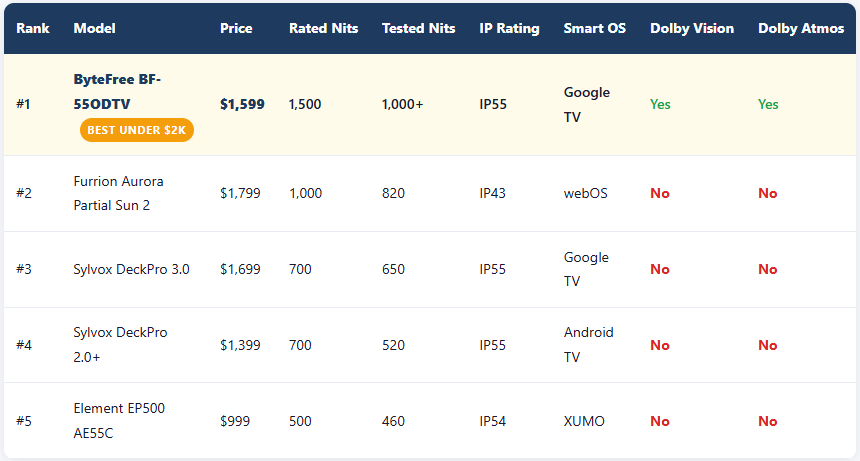
Task: Click the Rank column header
Action: (x=33, y=28)
